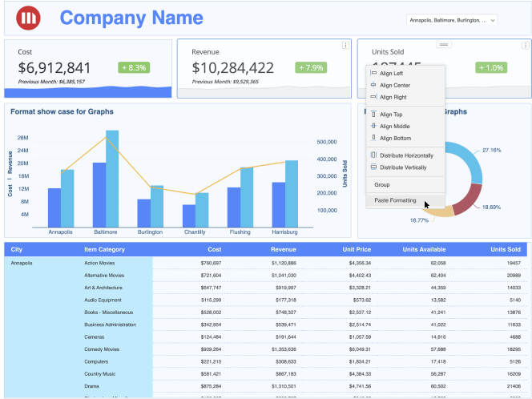Click the Distribute Vertically icon
532x399 pixels.
point(373,167)
